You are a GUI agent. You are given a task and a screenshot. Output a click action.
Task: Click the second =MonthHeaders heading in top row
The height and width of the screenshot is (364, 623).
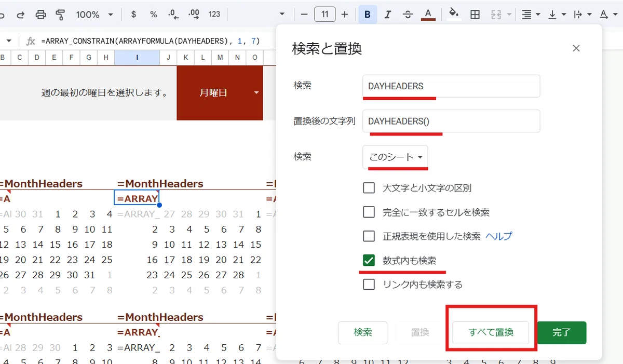coord(160,183)
